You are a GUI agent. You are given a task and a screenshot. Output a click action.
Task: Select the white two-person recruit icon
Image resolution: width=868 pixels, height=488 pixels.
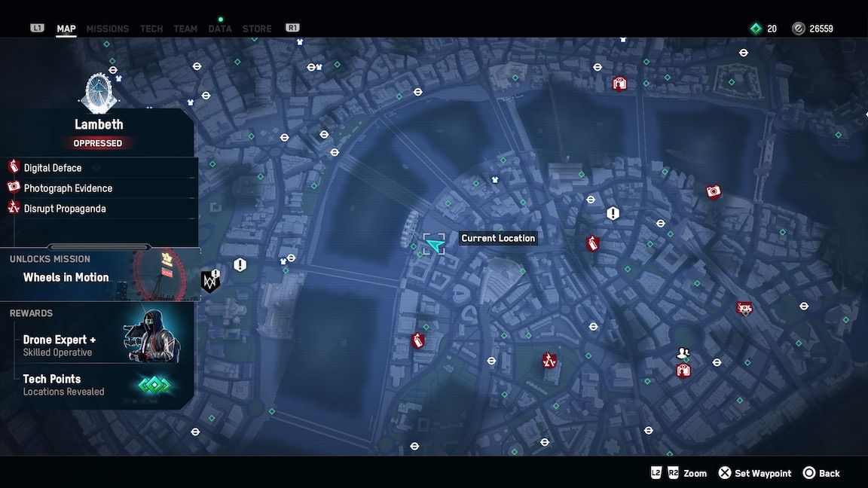(x=683, y=353)
